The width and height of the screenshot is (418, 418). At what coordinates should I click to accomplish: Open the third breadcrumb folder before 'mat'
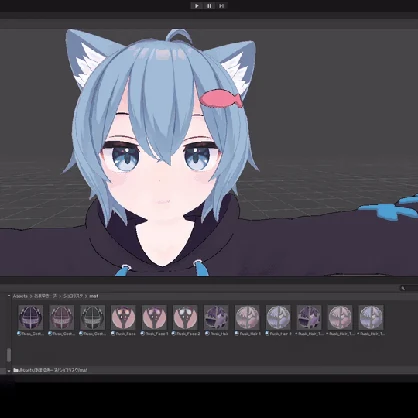(x=73, y=296)
